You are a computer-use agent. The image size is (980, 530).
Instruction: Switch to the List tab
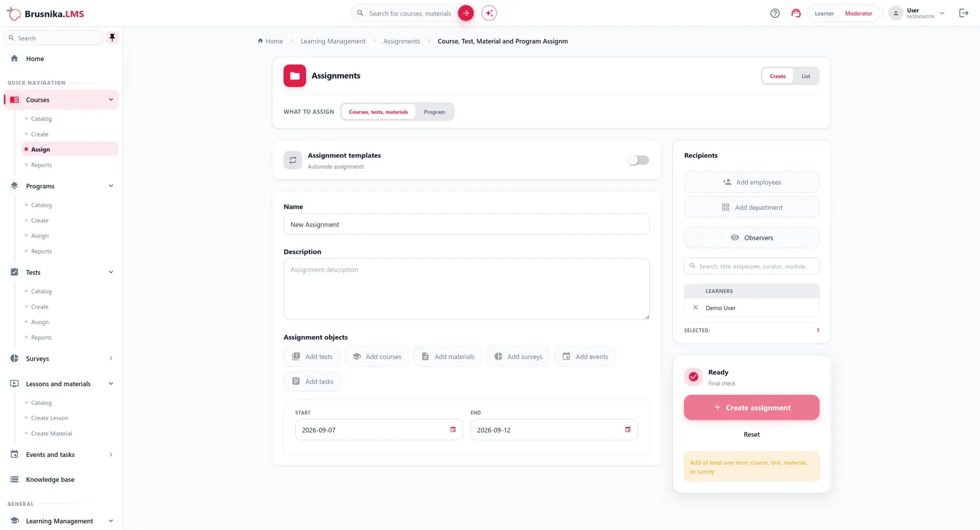[x=805, y=76]
